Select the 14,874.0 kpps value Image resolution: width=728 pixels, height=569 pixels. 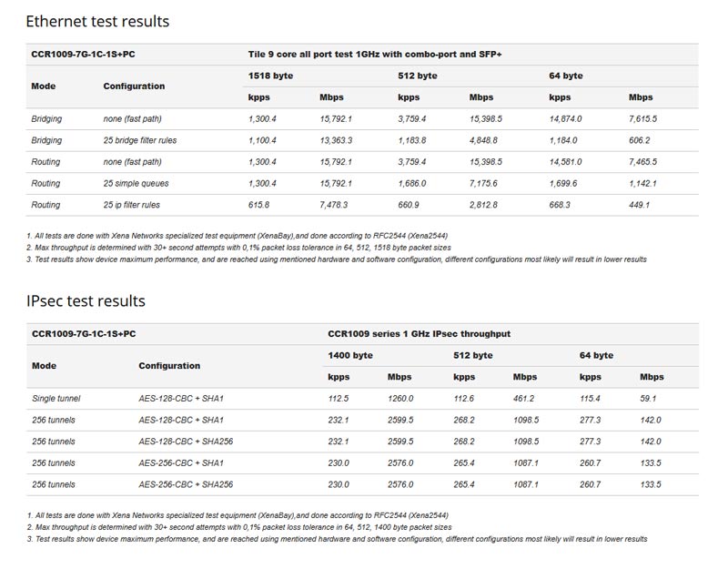pos(565,119)
